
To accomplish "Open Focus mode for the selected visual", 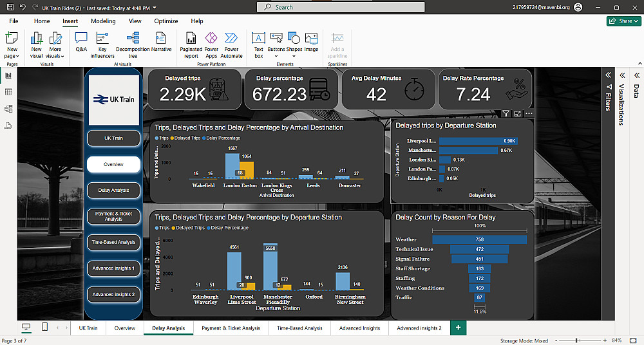I will coord(518,114).
